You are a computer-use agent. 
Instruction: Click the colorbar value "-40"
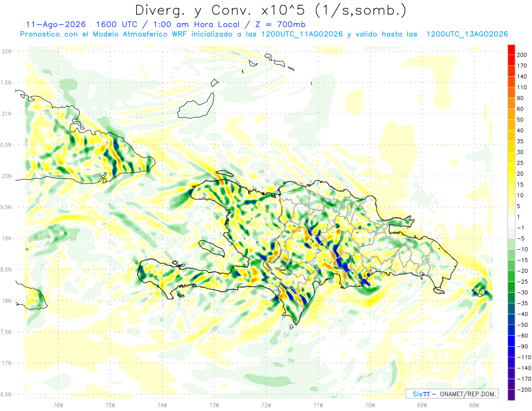tap(522, 314)
